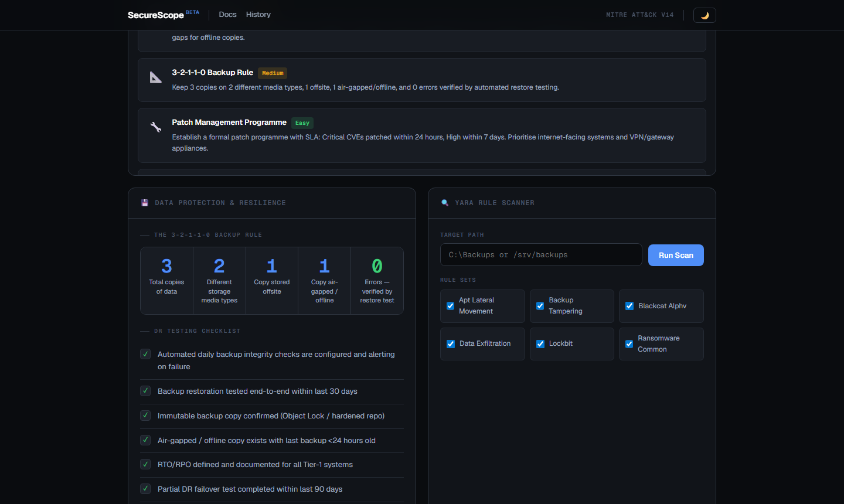Click the Keep 3 copies description text
Image resolution: width=844 pixels, height=504 pixels.
tap(366, 87)
